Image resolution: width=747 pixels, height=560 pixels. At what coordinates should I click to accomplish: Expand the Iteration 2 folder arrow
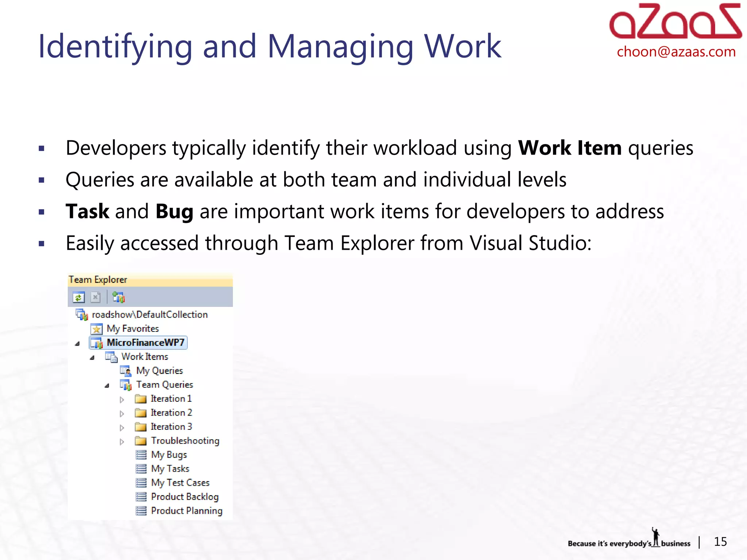tap(122, 413)
